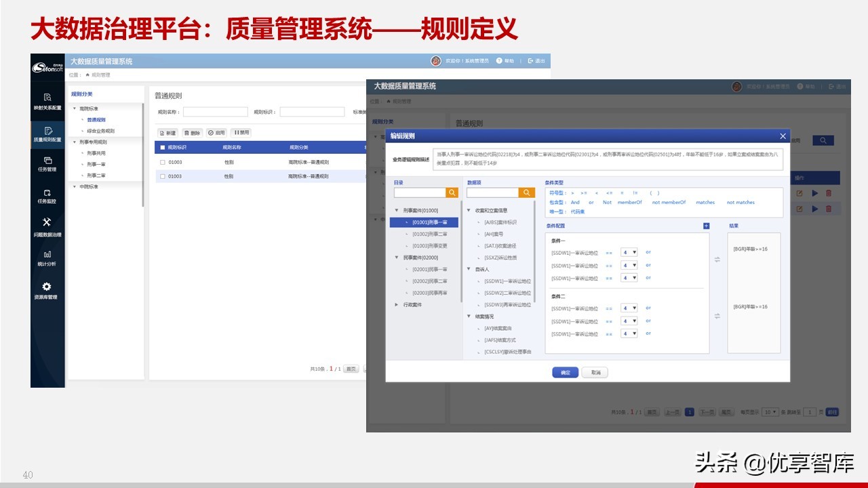The height and width of the screenshot is (488, 868).
Task: Click 删除 button in the rule toolbar
Action: point(193,133)
